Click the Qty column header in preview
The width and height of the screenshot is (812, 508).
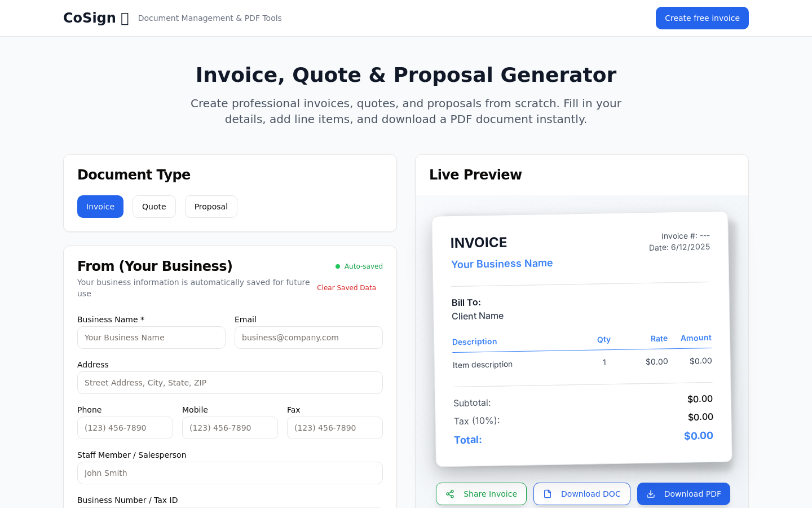(x=604, y=339)
